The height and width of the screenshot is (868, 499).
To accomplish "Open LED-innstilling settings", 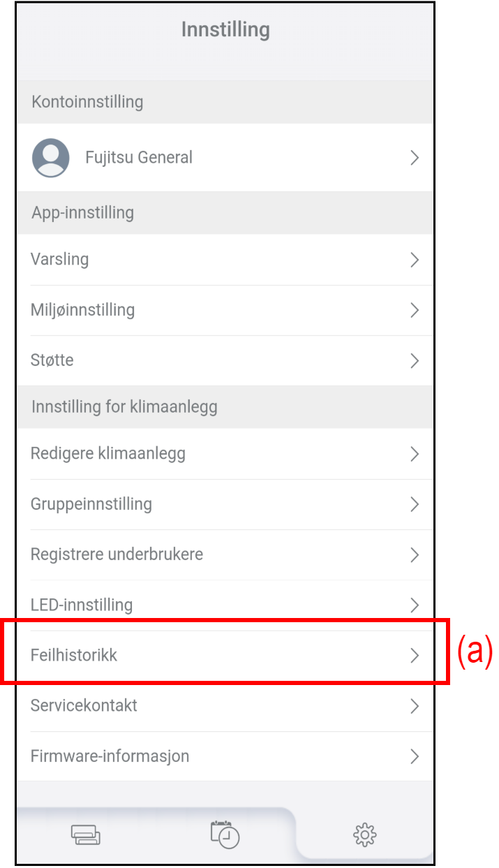I will pos(82,605).
